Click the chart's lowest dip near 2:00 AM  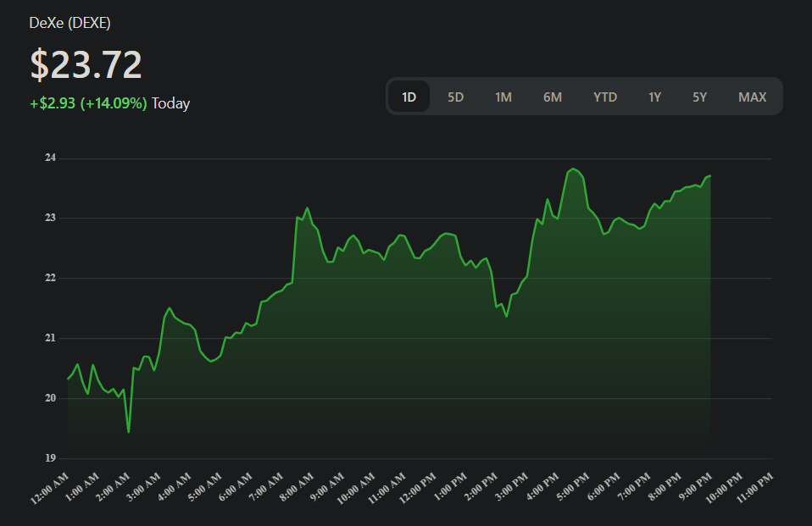coord(128,432)
